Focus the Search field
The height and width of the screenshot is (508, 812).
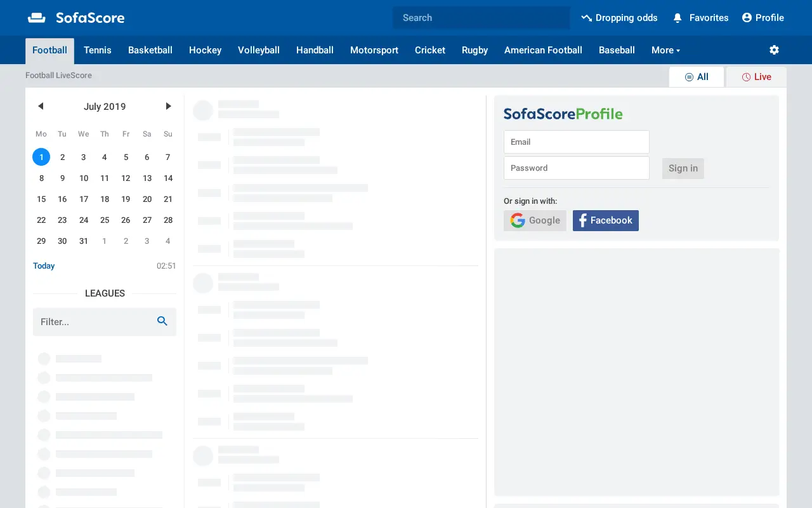tap(481, 18)
